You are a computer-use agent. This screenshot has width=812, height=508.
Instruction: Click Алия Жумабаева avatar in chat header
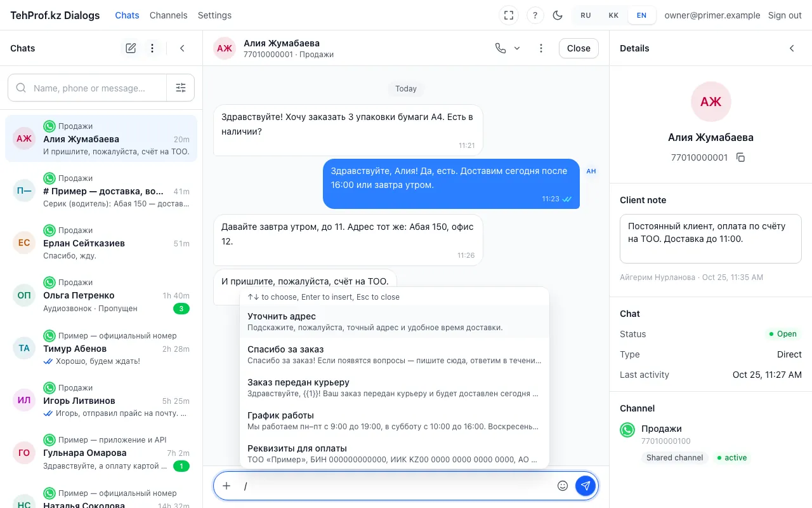225,48
